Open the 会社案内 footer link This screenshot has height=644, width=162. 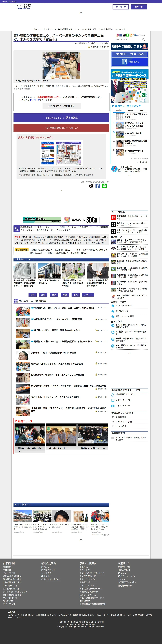click(x=7, y=567)
